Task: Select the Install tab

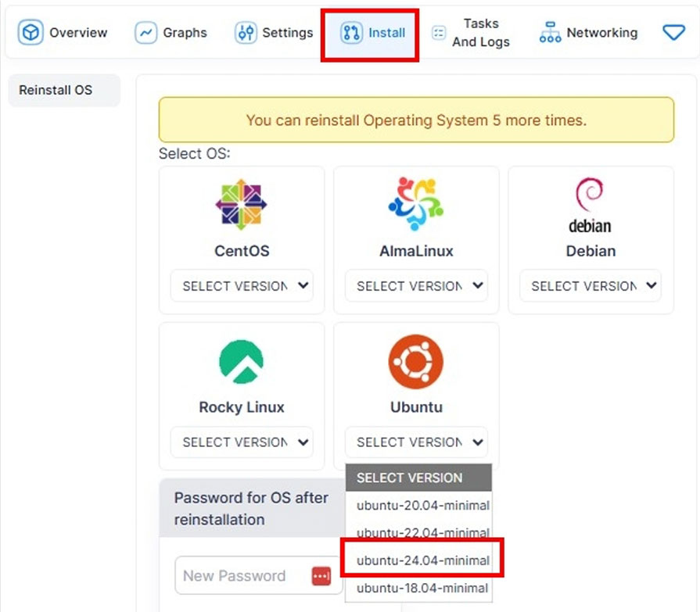Action: tap(372, 33)
